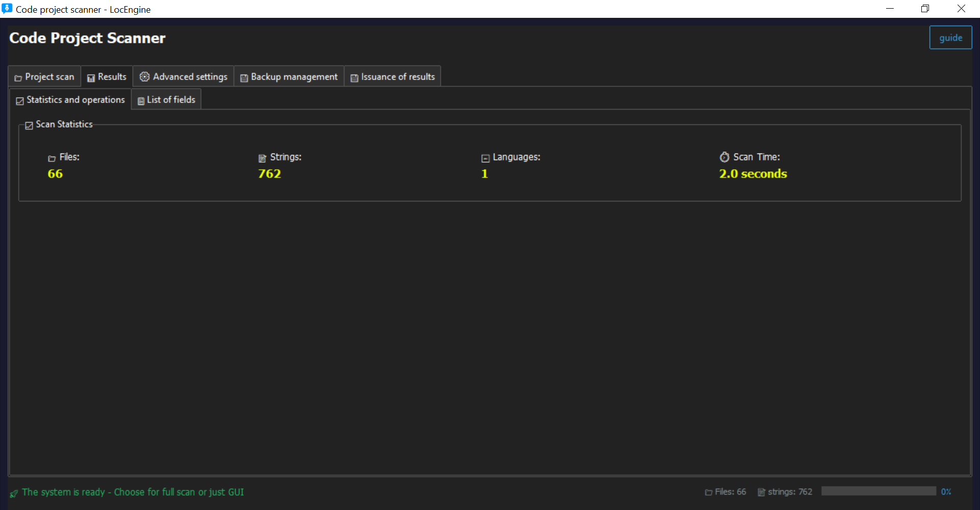Toggle the Scan Statistics checkbox
This screenshot has width=980, height=510.
click(29, 125)
